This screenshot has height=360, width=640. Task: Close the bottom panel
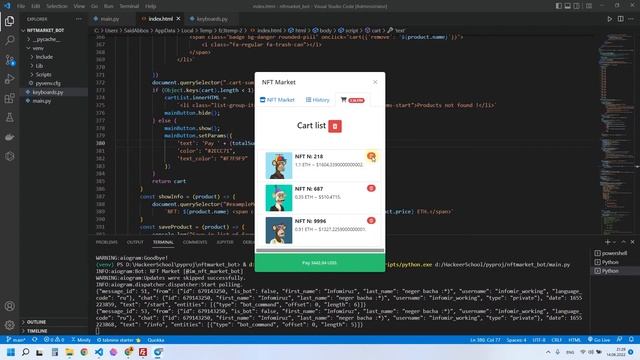pos(632,242)
